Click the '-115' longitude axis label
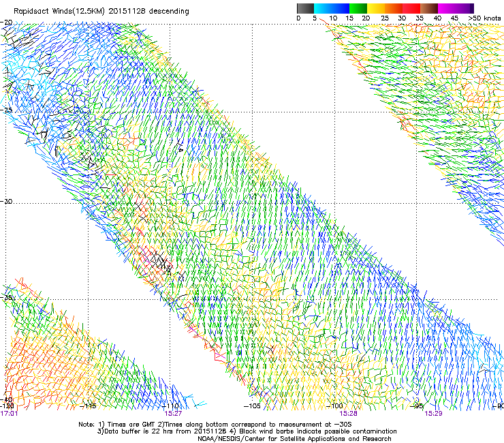Screen dimensions: 504x443 pyautogui.click(x=88, y=406)
